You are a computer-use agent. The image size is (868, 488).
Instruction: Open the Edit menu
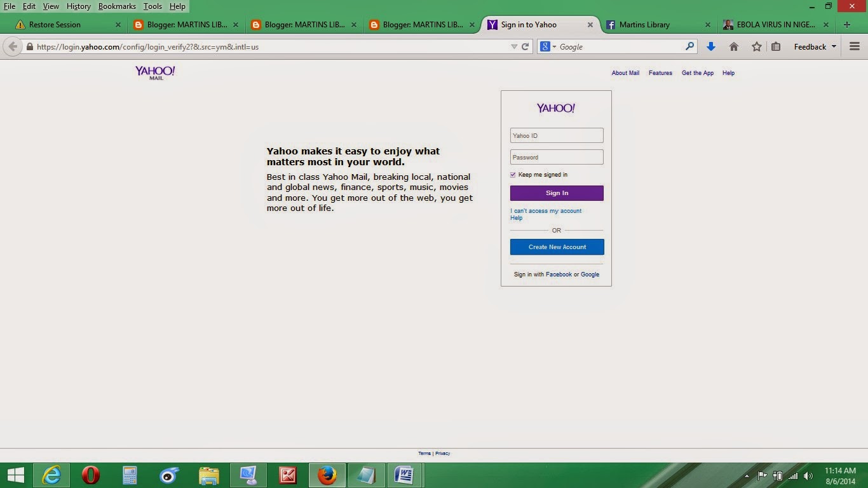[29, 6]
